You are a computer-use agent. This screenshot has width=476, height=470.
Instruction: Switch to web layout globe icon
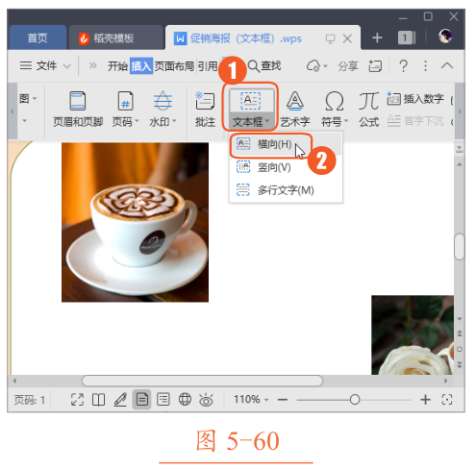pyautogui.click(x=185, y=399)
